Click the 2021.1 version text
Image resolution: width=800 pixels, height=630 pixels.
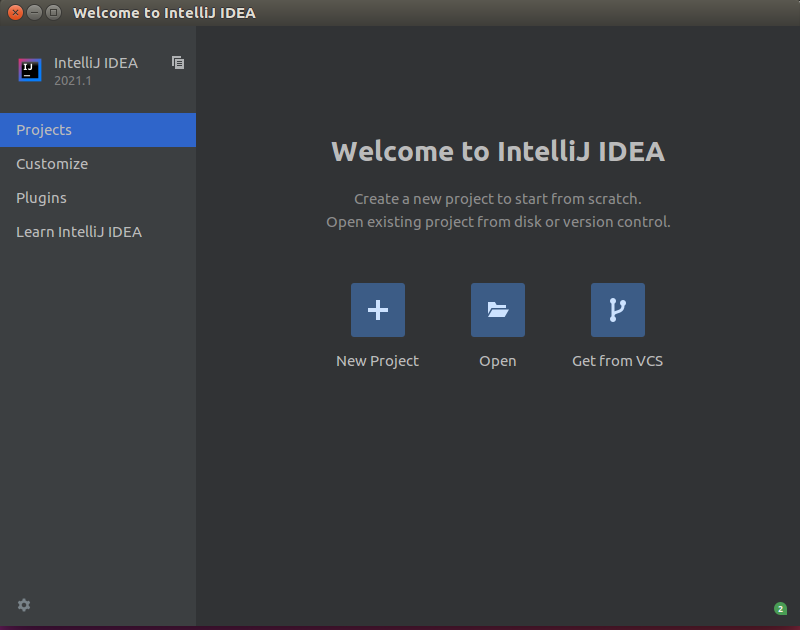coord(73,81)
